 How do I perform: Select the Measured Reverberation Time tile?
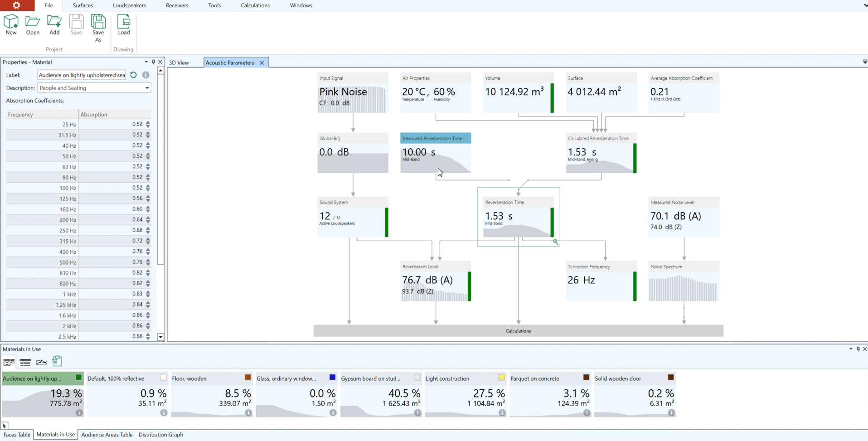tap(435, 153)
